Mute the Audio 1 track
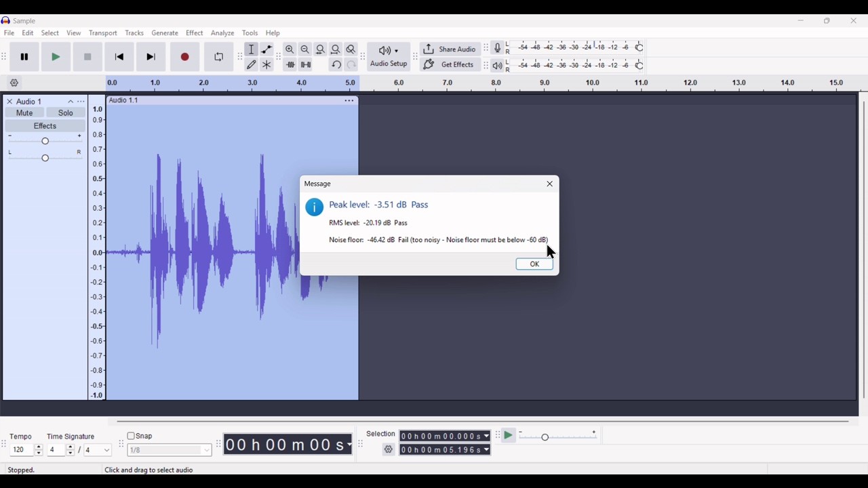 click(x=24, y=113)
